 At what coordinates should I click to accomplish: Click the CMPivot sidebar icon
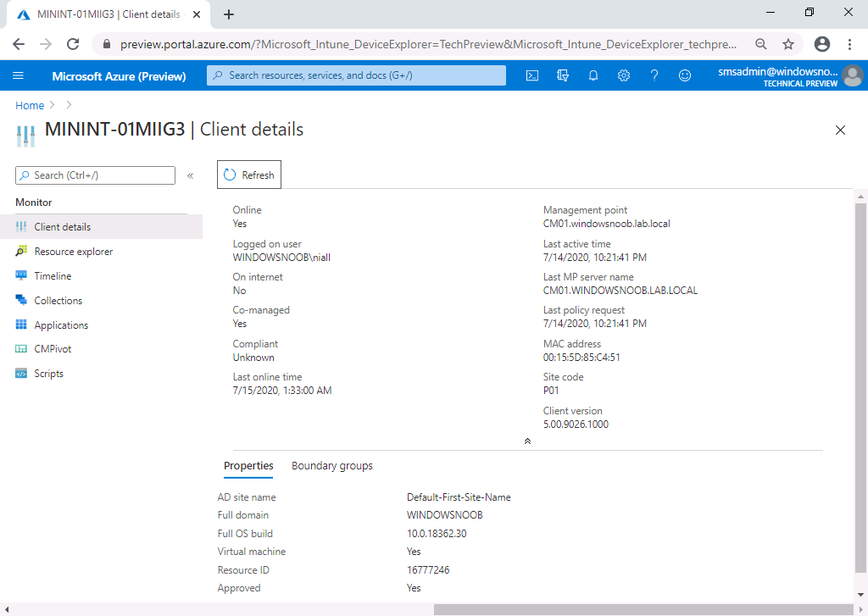[x=21, y=349]
